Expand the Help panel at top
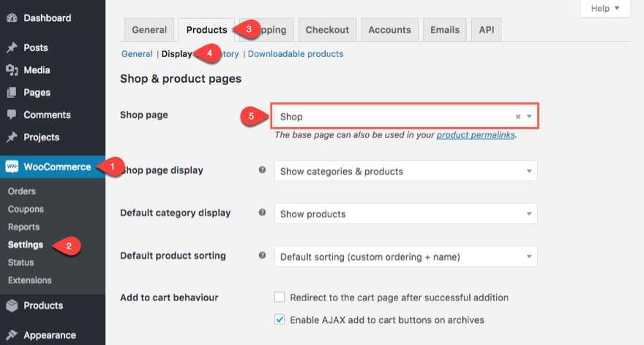The height and width of the screenshot is (345, 644). coord(604,9)
